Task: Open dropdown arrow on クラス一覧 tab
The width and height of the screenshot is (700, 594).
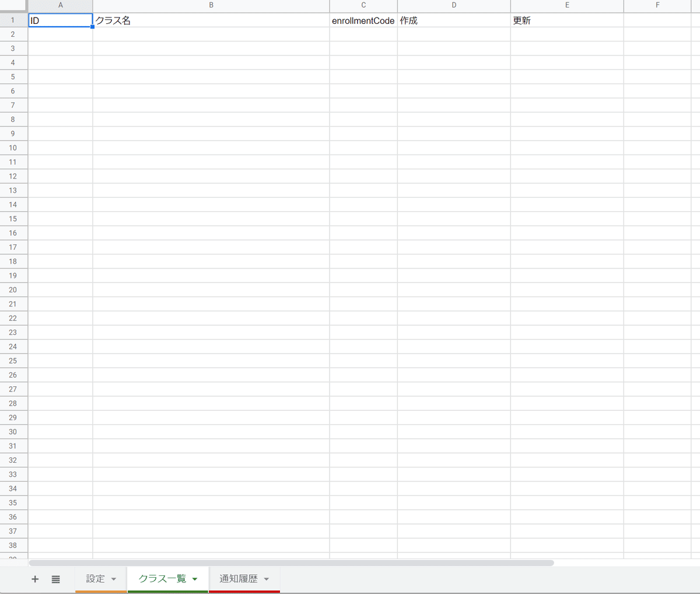Action: [195, 579]
